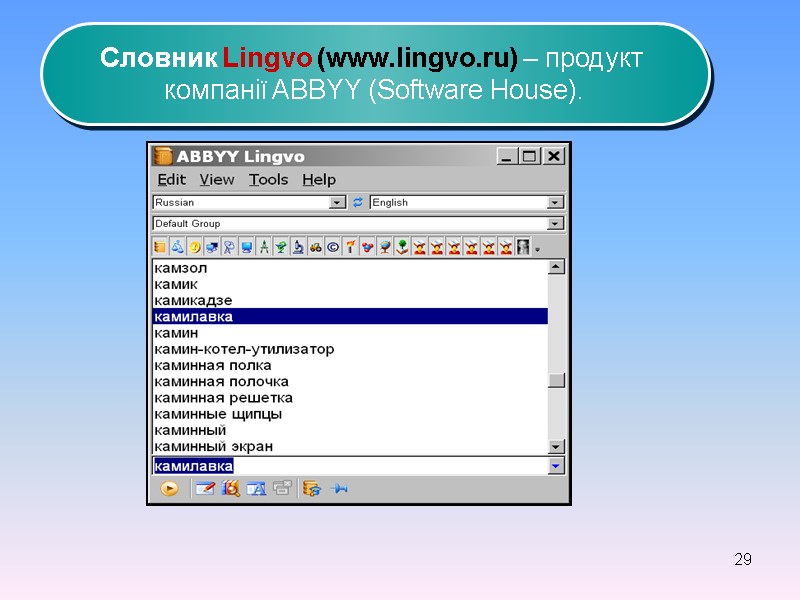Toggle the tractor dictionary icon
The height and width of the screenshot is (600, 800).
tap(316, 247)
